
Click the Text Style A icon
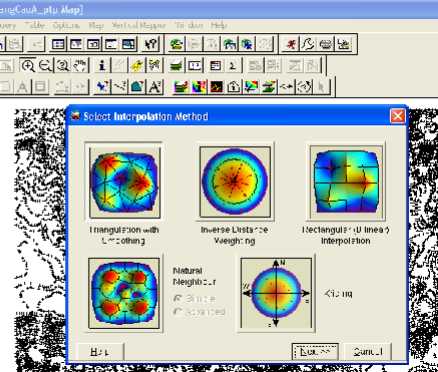[154, 87]
